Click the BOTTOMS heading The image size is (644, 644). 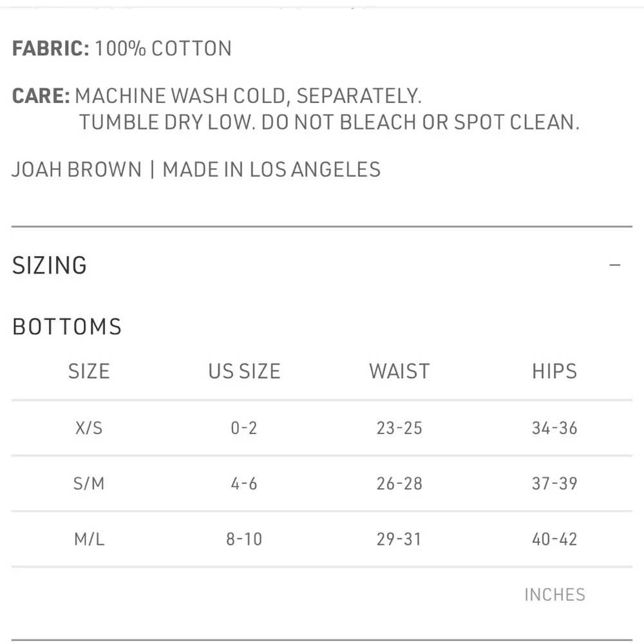point(66,326)
